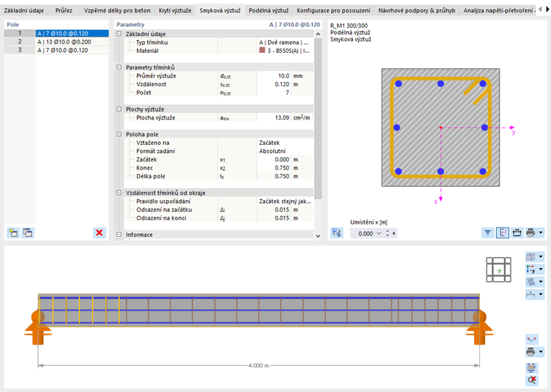This screenshot has height=392, width=551.
Task: Collapse the Informace section
Action: pyautogui.click(x=119, y=235)
